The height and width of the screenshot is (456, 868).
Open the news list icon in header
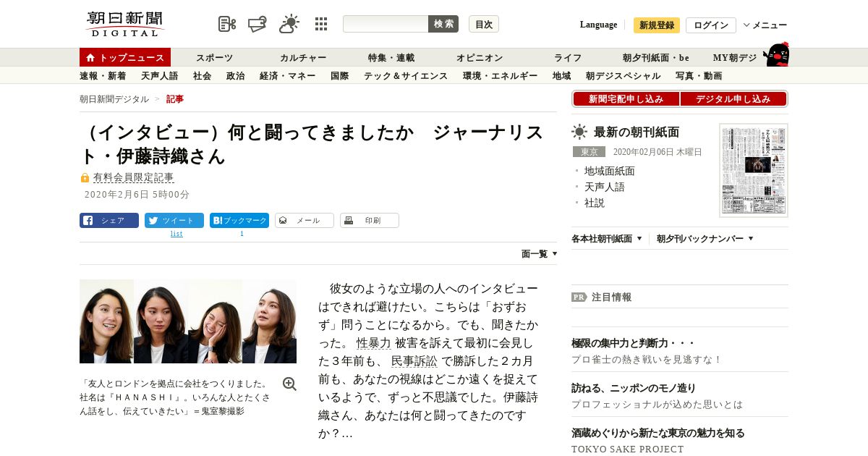pos(227,24)
